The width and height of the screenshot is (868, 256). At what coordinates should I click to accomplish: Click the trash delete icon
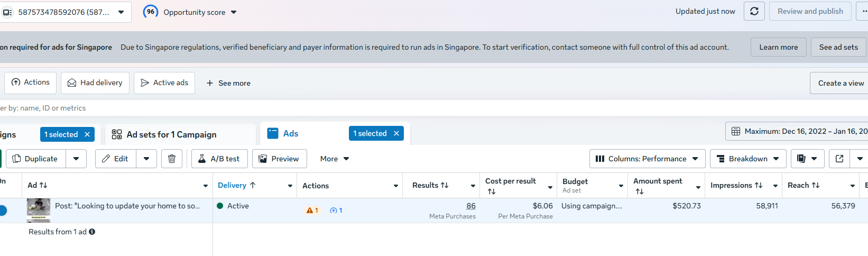[x=172, y=159]
